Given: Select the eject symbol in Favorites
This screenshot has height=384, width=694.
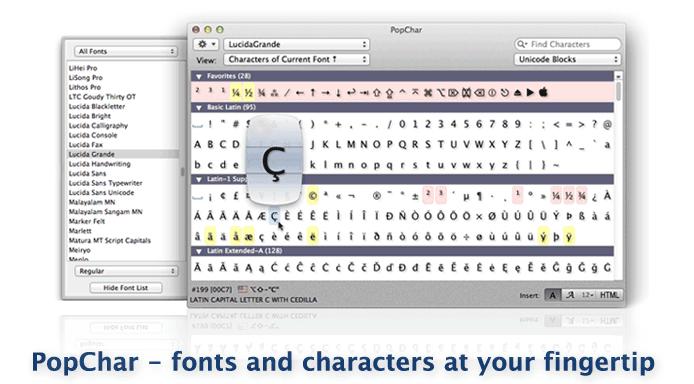Looking at the screenshot, I should [517, 92].
